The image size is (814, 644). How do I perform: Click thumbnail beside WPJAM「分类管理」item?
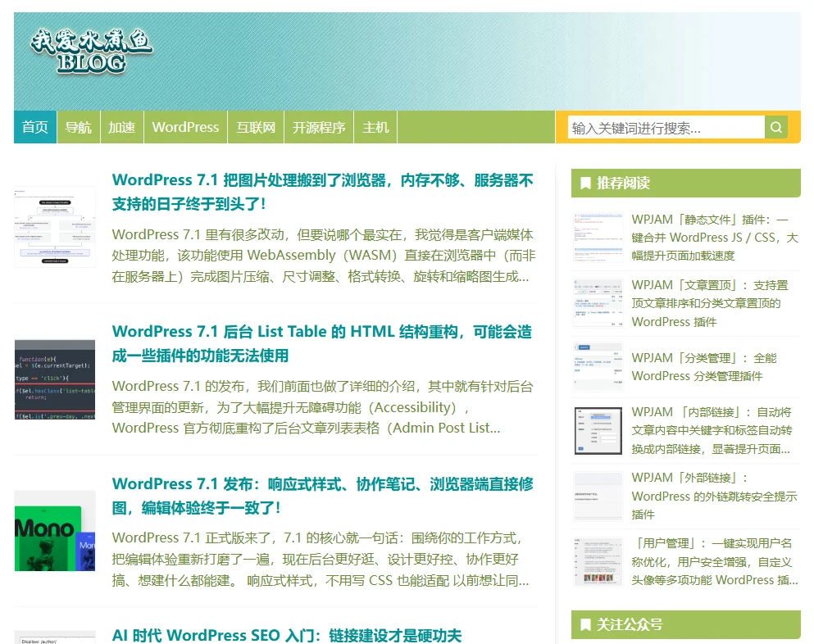(x=598, y=367)
